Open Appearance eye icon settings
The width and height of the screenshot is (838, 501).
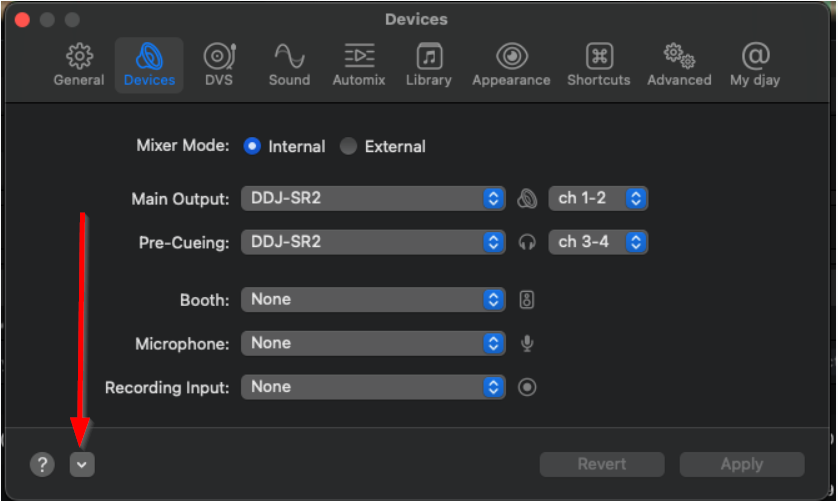(512, 65)
